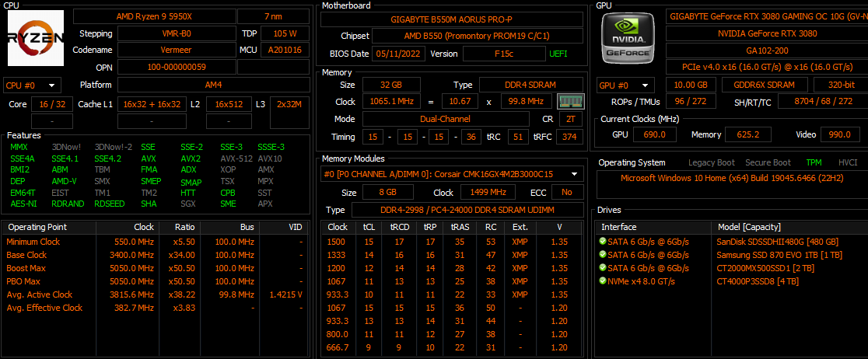Click the green memory module icon

570,102
